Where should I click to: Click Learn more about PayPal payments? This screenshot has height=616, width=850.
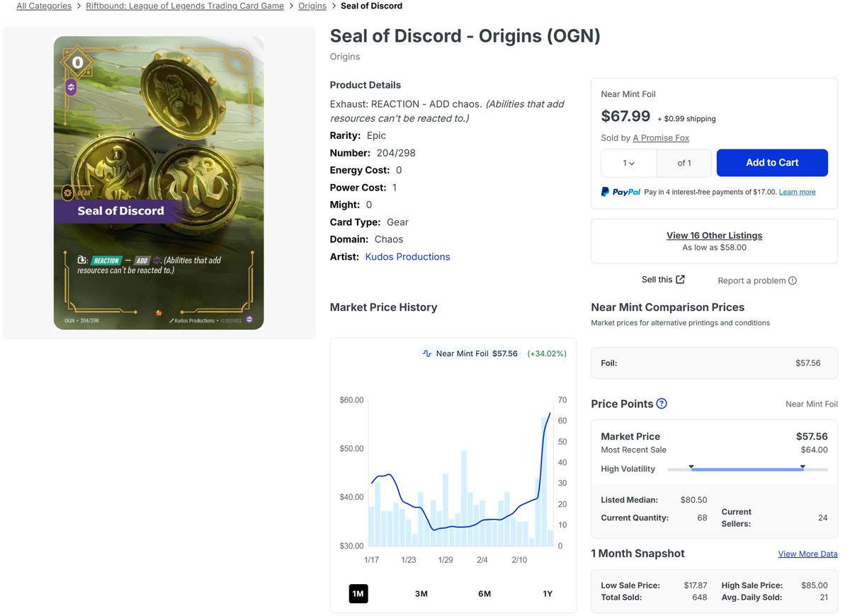click(x=797, y=191)
